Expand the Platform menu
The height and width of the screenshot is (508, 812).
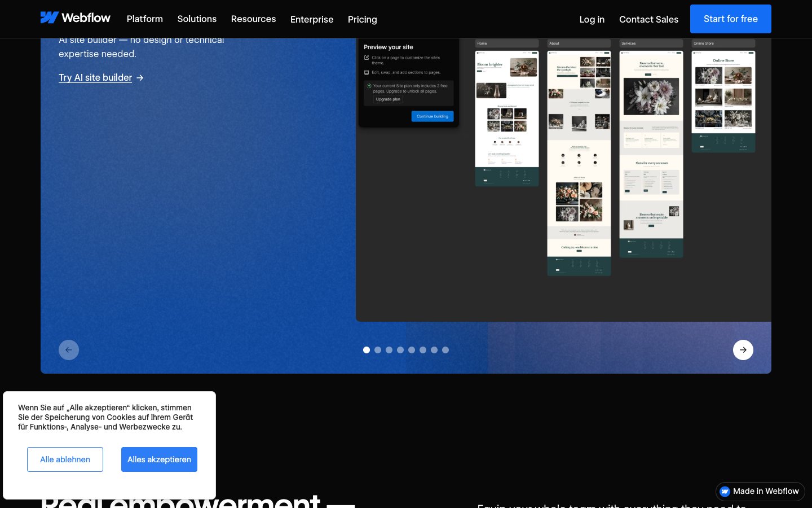144,19
